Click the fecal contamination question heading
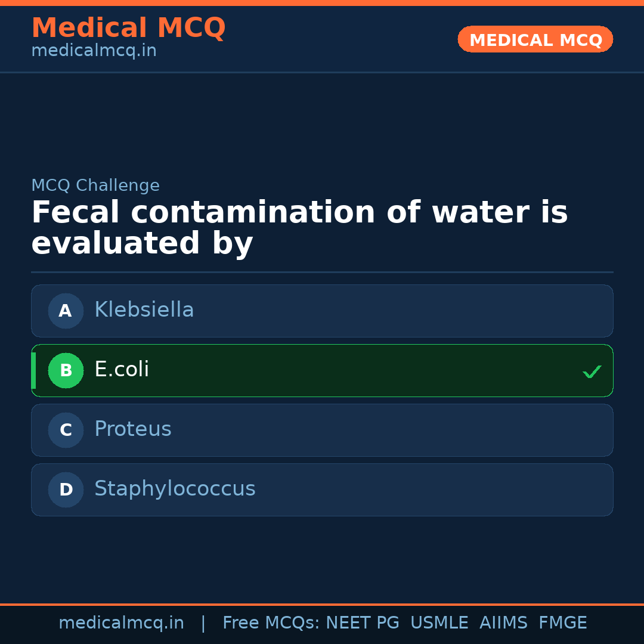 (x=299, y=228)
